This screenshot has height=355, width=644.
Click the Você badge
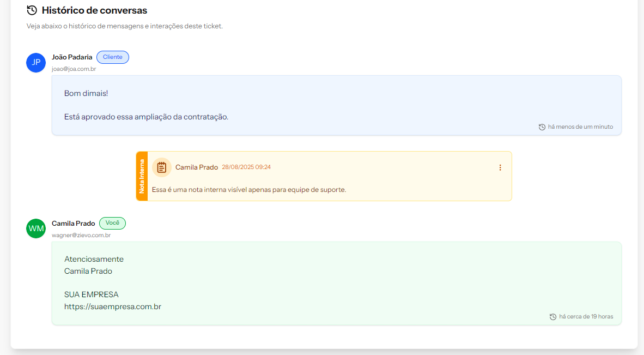pos(112,223)
